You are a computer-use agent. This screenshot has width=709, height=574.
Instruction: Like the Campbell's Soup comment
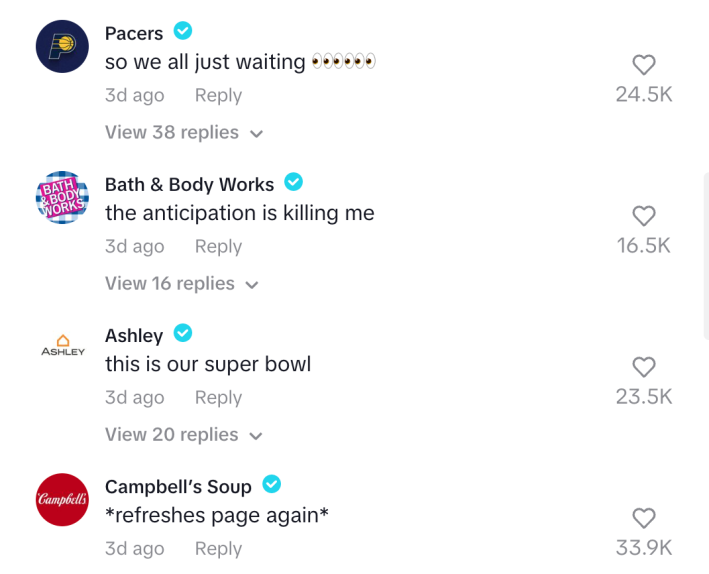(644, 518)
